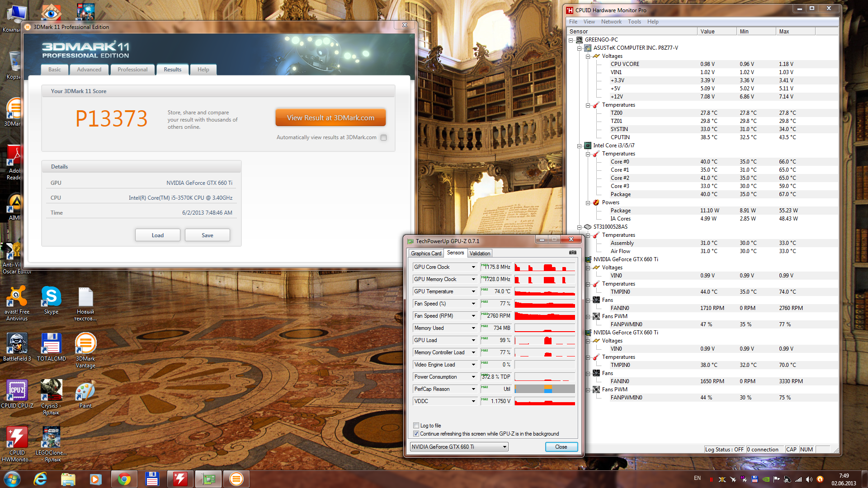The width and height of the screenshot is (868, 488).
Task: Open the Memory Used sensor dropdown
Action: tap(473, 328)
